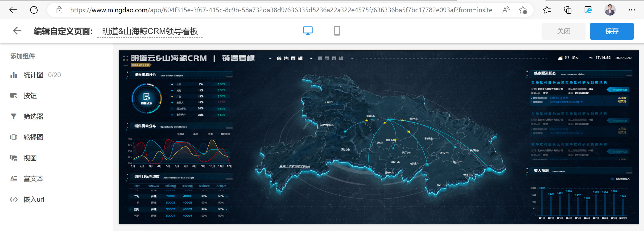Click the 不回收线索池 label

pyautogui.click(x=622, y=100)
